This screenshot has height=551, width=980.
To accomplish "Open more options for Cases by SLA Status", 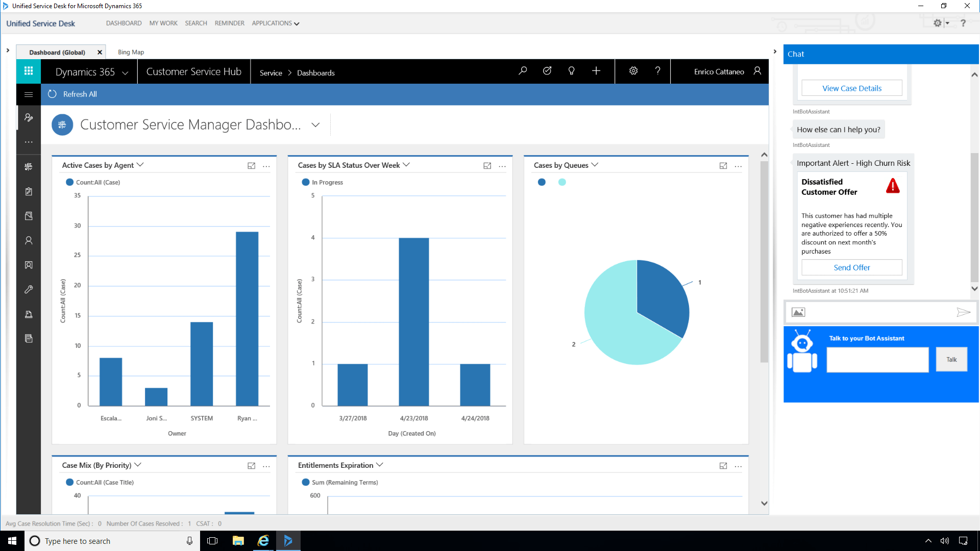I will (x=502, y=166).
